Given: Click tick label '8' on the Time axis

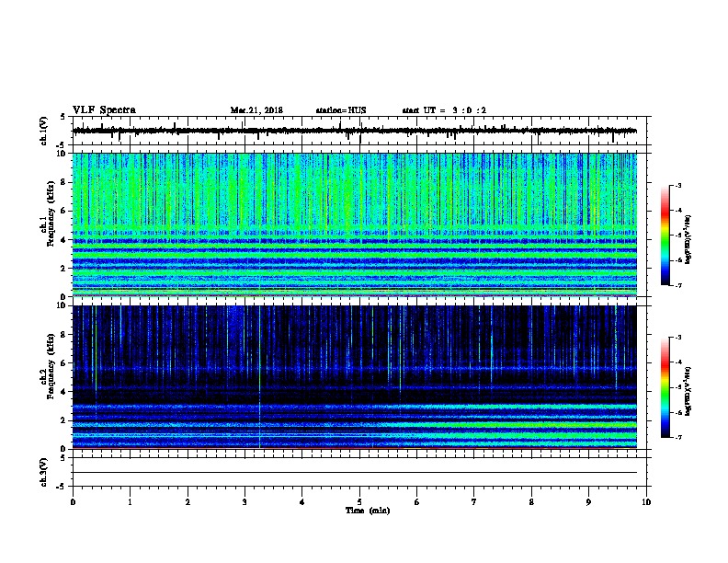Looking at the screenshot, I should tap(531, 502).
